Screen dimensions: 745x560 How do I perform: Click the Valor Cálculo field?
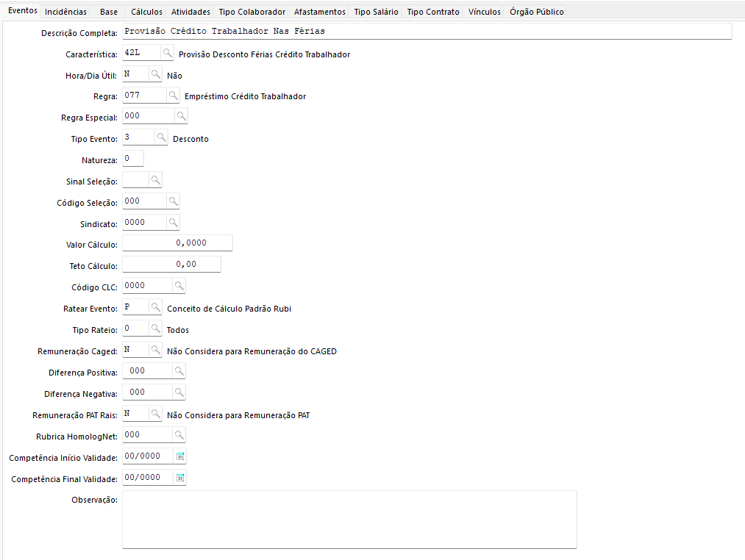tap(177, 243)
